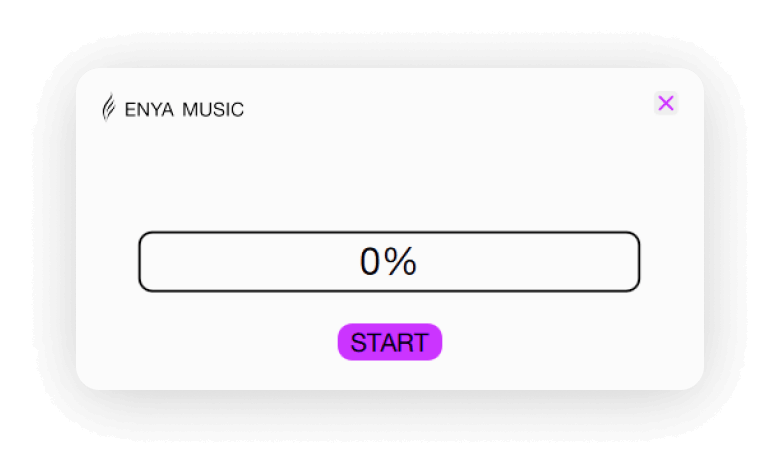Click the Enya Music flame logo icon
Screen dimensions: 780x474
click(x=109, y=107)
